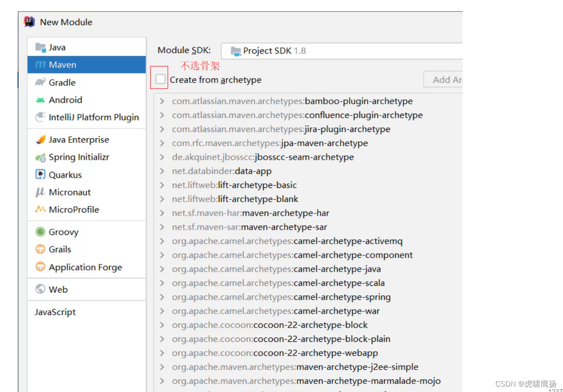Click the Spring Initializr icon

(41, 158)
